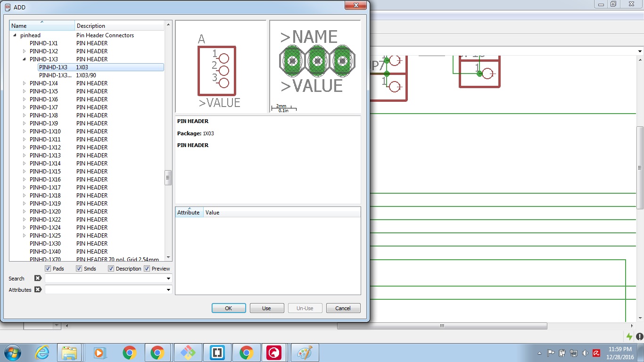
Task: Select the PINHD-1X1 row
Action: [x=87, y=43]
